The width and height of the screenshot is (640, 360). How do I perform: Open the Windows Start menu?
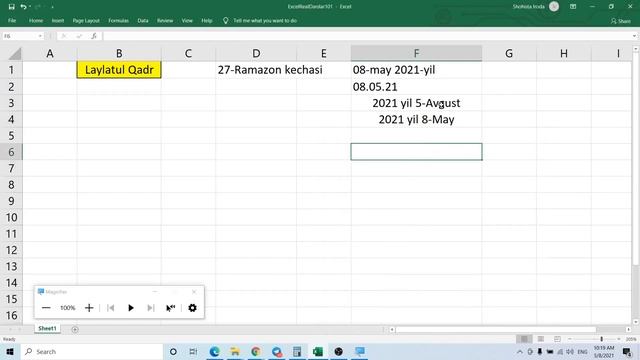coord(10,351)
